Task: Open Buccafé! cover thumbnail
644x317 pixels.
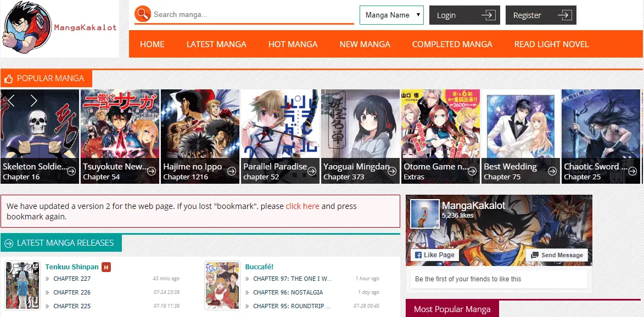Action: click(222, 285)
